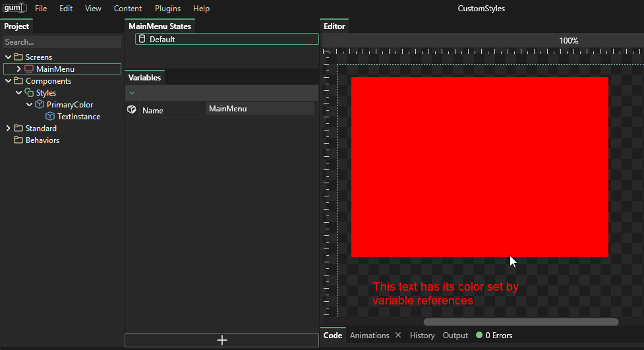
Task: Collapse the Screens folder
Action: click(8, 57)
